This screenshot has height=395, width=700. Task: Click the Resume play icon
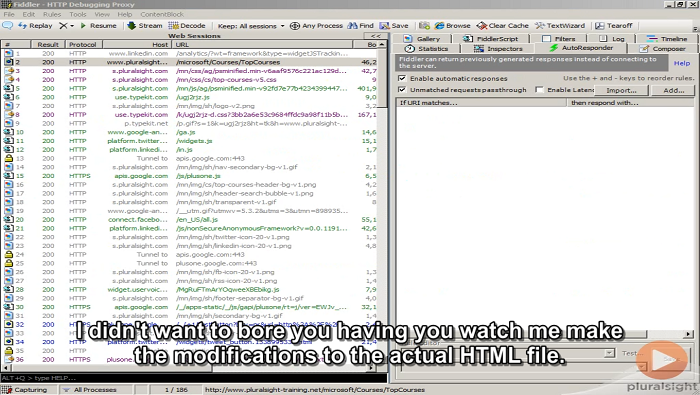coord(83,25)
